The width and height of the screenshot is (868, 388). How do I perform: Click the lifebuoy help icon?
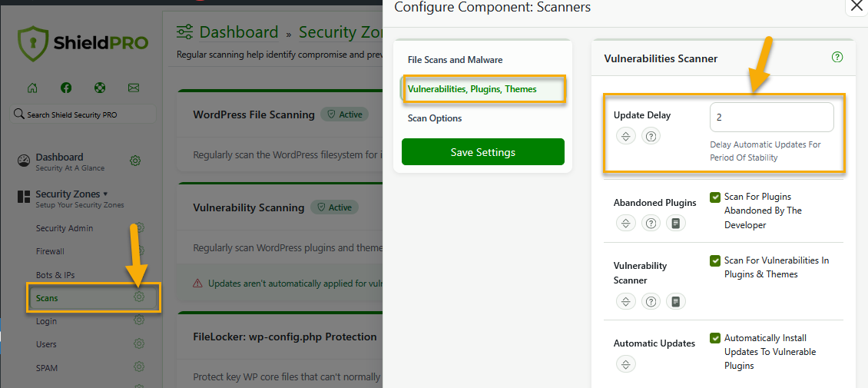point(100,88)
